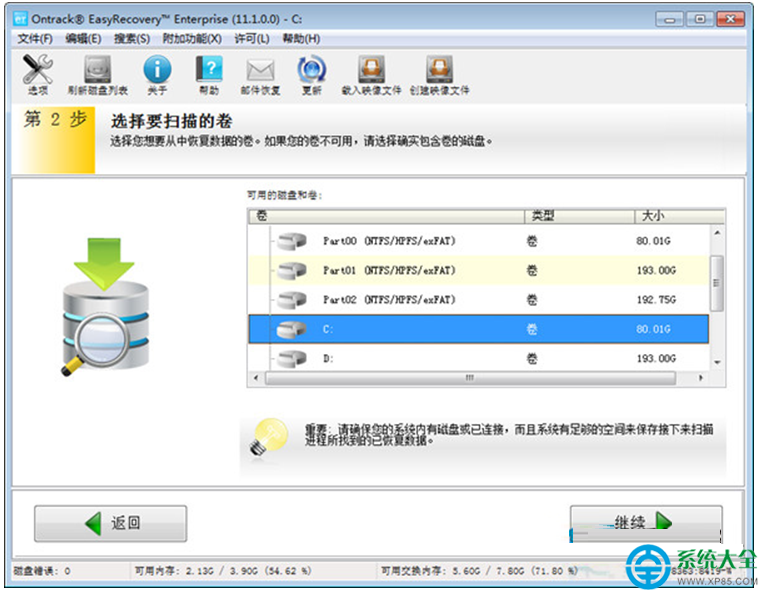Screen dimensions: 760x592
Task: Click the horizontal scroll left arrow
Action: (255, 378)
